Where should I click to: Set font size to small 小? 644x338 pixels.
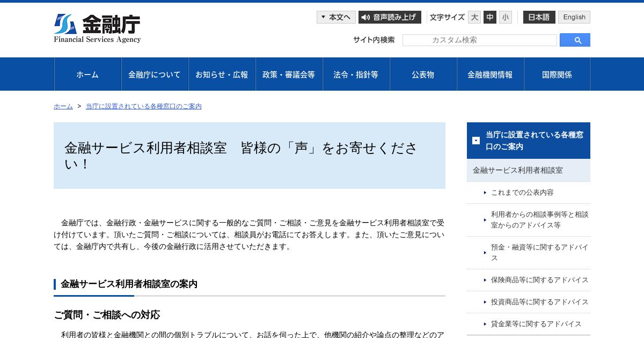(506, 17)
